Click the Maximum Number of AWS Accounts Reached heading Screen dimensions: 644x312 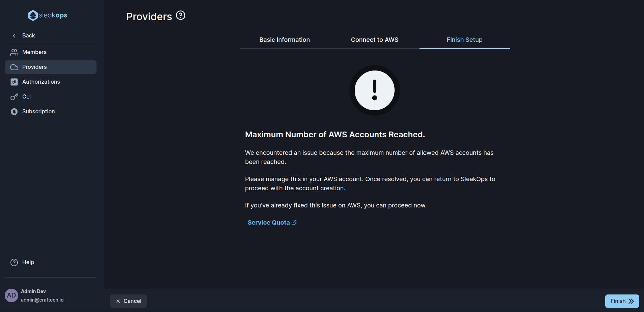[x=335, y=135]
